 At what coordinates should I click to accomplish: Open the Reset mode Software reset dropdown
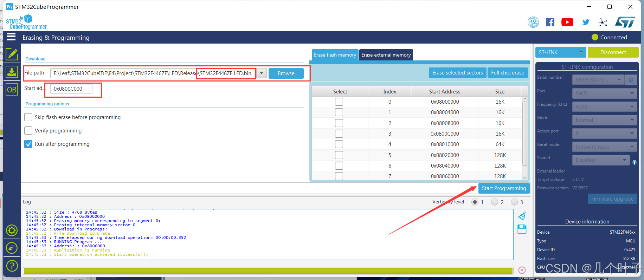click(605, 146)
